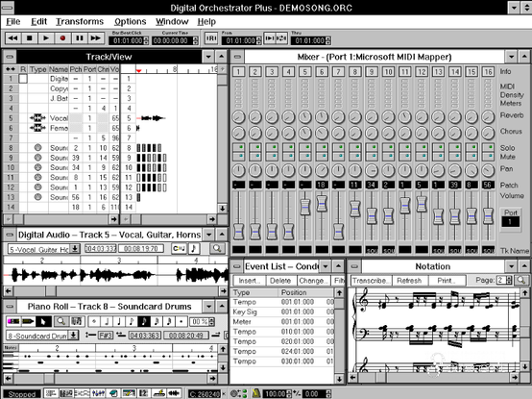This screenshot has width=532, height=399.
Task: Click the Fast Forward transport button
Action: 96,38
